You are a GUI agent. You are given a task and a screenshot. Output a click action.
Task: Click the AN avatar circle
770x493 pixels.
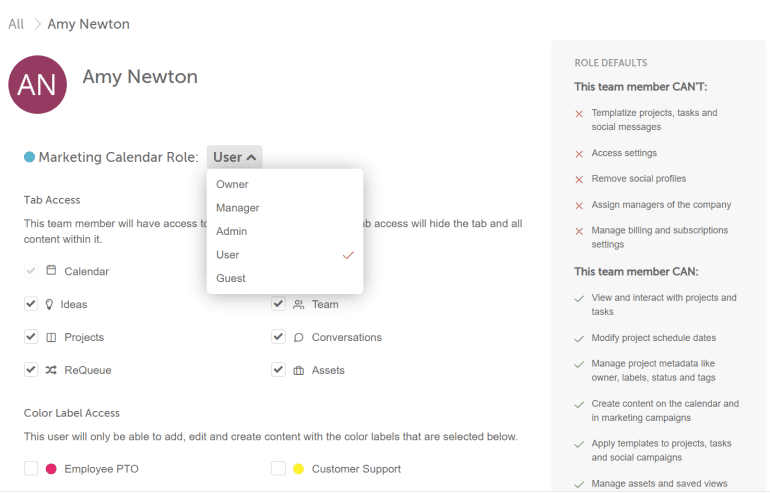(37, 84)
